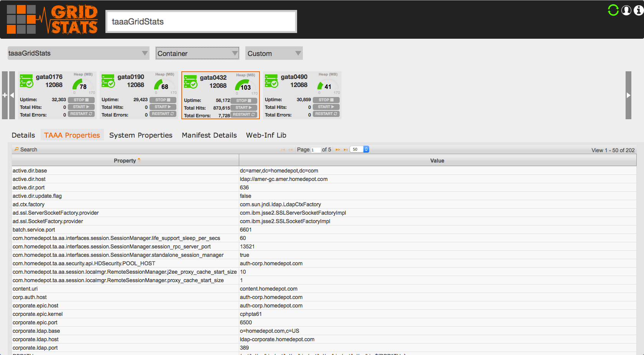Switch to System Properties tab
644x355 pixels.
[x=141, y=135]
